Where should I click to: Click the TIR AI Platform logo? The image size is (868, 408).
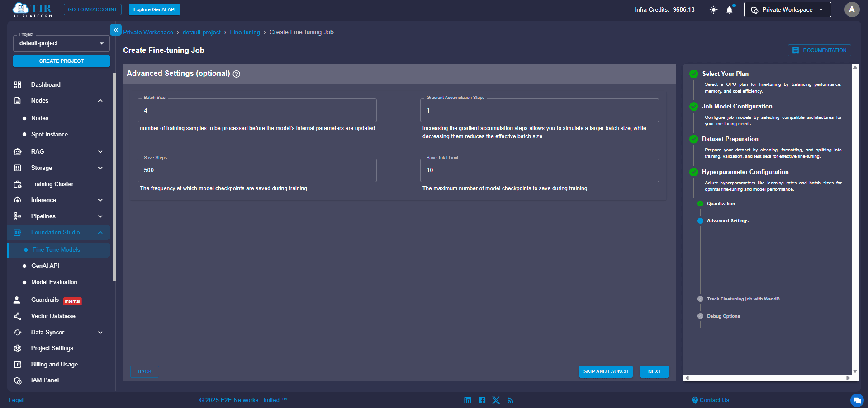pos(32,9)
